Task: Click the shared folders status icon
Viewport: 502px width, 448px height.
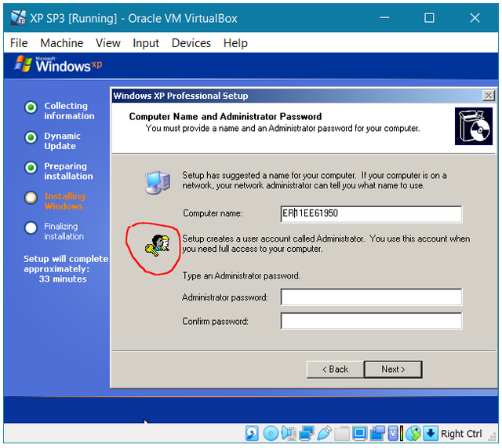Action: click(x=342, y=433)
